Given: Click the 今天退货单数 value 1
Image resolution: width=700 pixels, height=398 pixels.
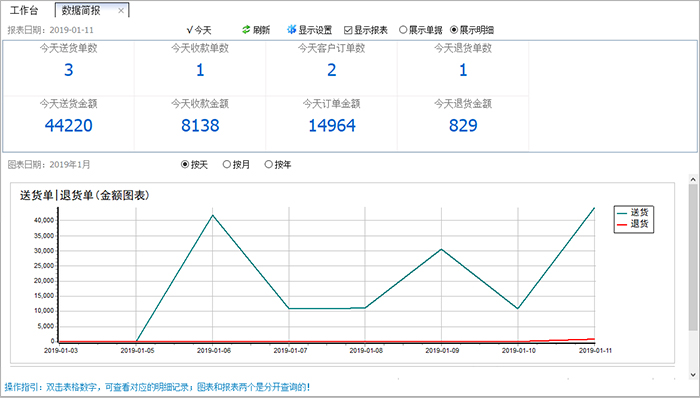Looking at the screenshot, I should coord(463,70).
